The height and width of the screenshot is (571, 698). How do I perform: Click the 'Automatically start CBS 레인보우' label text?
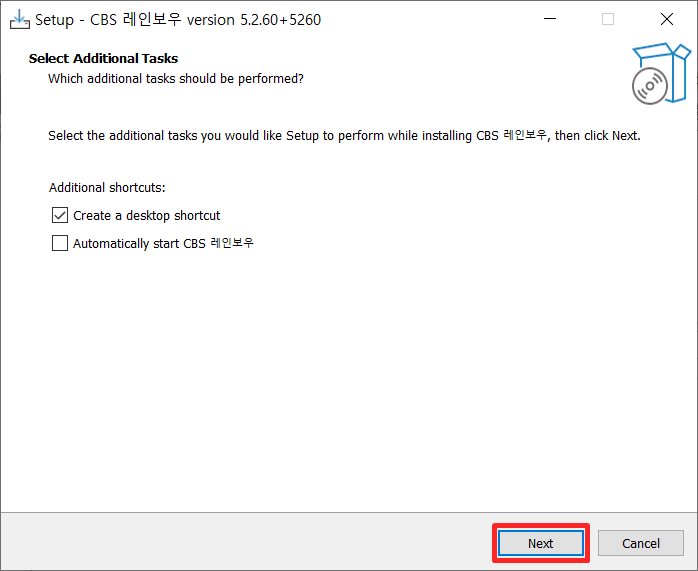(163, 243)
